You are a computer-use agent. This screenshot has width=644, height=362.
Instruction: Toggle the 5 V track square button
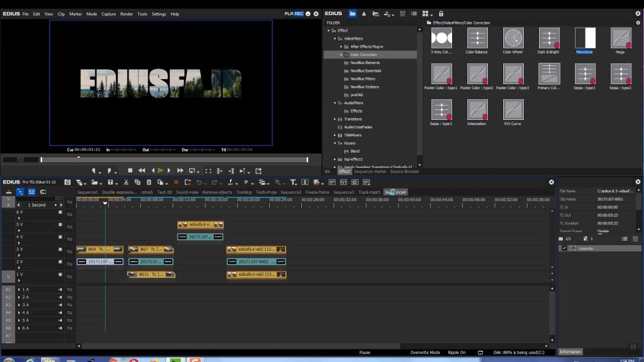[60, 224]
